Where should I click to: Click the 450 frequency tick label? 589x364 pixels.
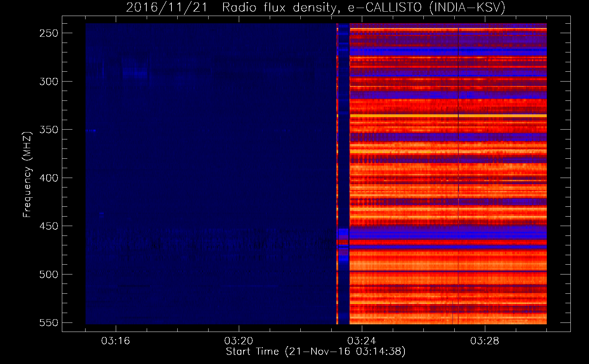point(49,226)
